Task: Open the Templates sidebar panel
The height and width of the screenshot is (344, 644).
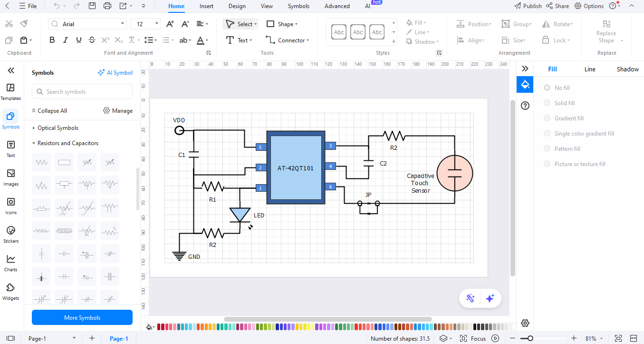Action: pyautogui.click(x=10, y=92)
